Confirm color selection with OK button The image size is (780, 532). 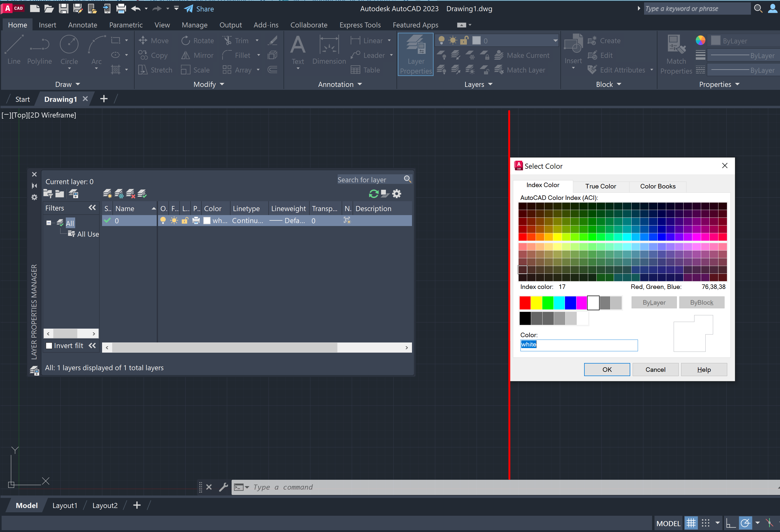(607, 369)
